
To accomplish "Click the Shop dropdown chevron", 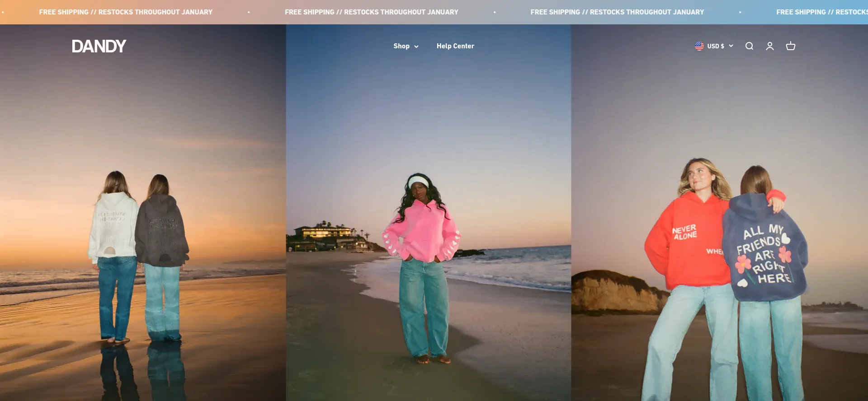I will click(416, 47).
